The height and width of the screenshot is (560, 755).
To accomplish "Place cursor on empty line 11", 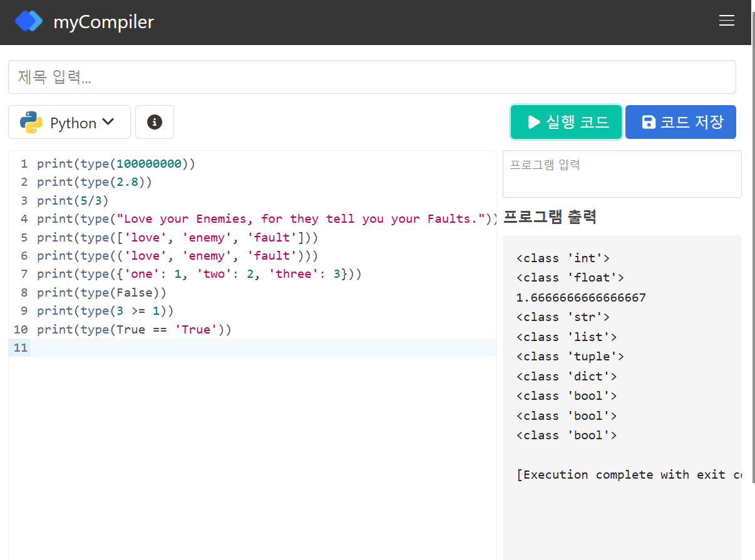I will (x=263, y=348).
